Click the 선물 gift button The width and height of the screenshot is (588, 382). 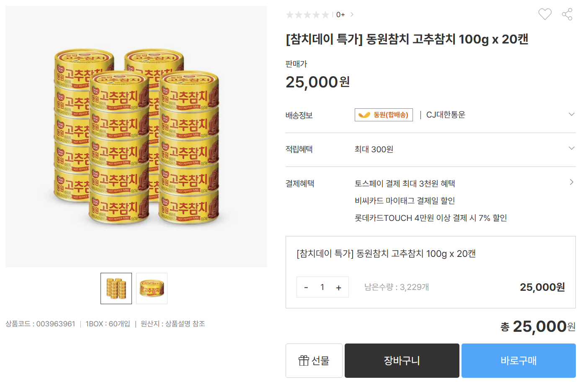click(314, 360)
